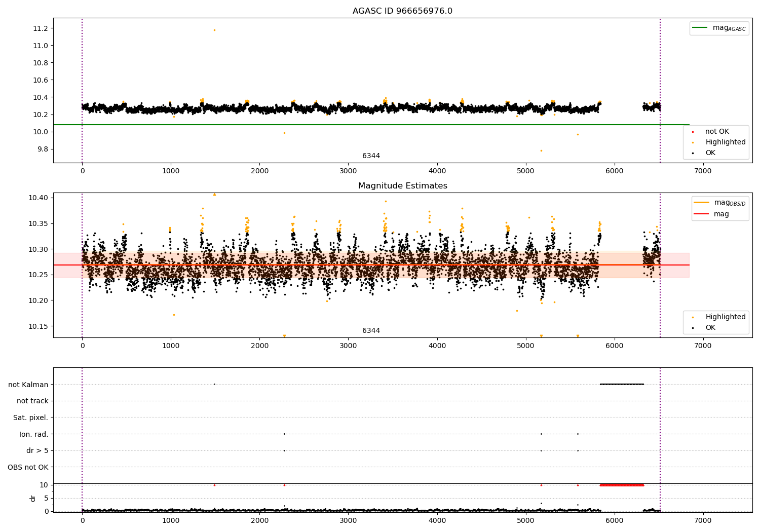Click the 'Magnitude Estimates' subplot title
760x532 pixels.
pyautogui.click(x=402, y=186)
